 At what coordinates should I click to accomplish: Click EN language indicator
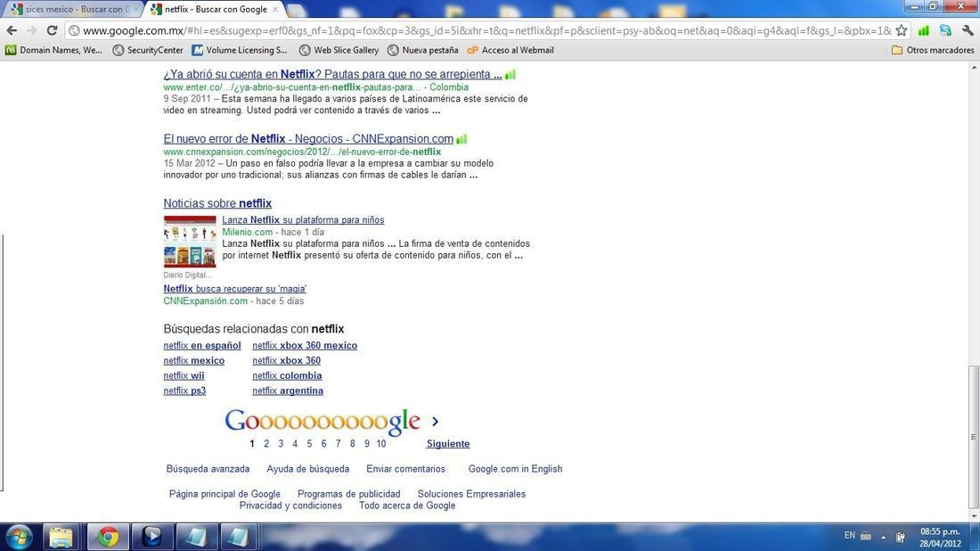(x=849, y=535)
